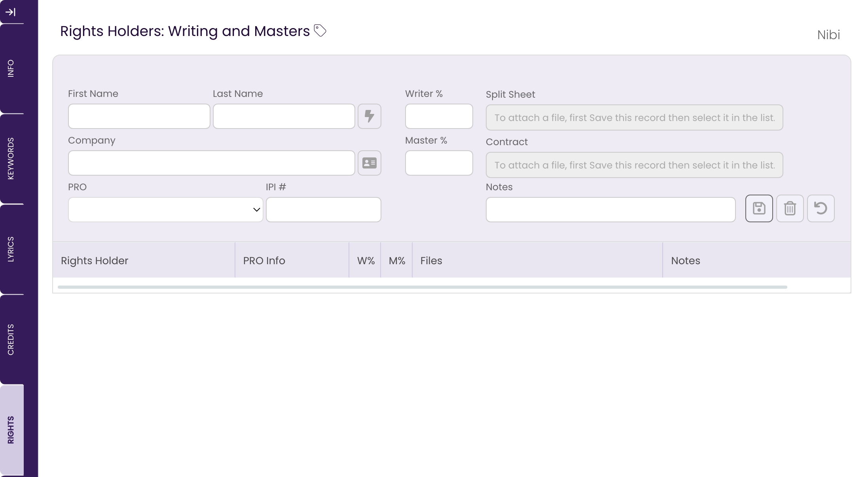The height and width of the screenshot is (477, 868).
Task: Focus the First Name field
Action: click(x=139, y=116)
